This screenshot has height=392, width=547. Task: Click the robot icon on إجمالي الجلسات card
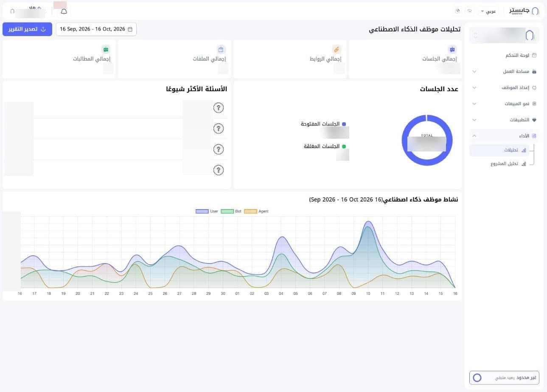point(452,49)
